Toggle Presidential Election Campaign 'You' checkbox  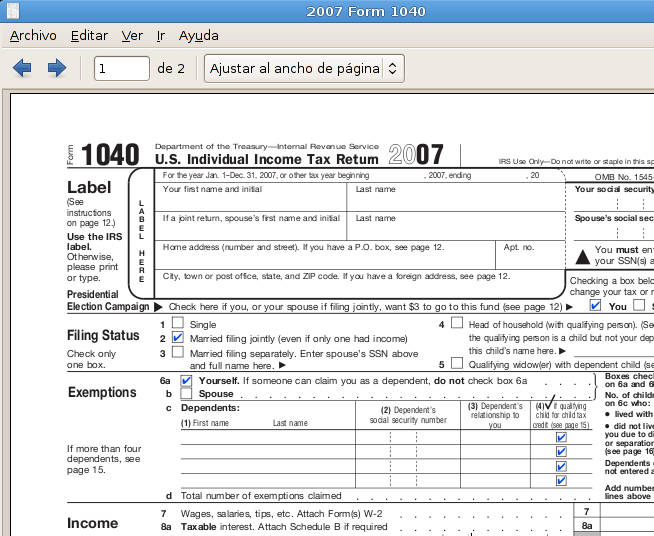[596, 306]
